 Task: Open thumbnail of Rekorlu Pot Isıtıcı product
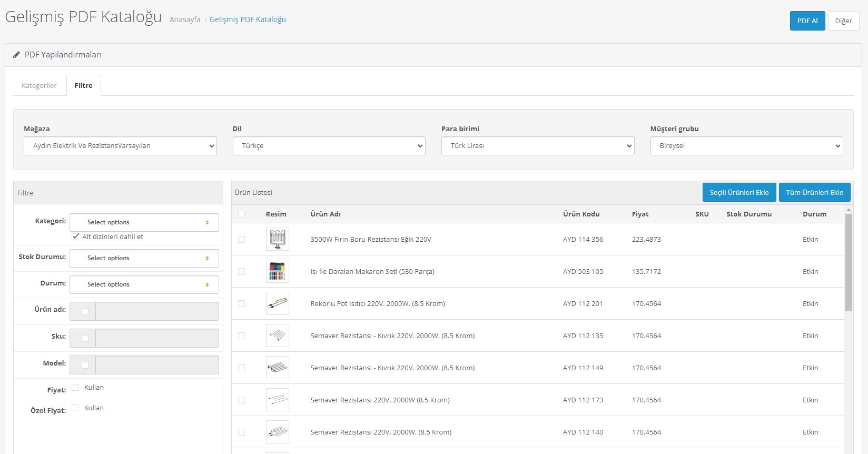click(278, 303)
